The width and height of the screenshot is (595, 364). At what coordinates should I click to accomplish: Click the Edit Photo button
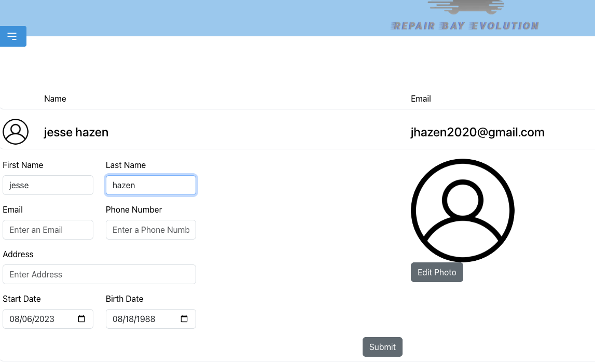pyautogui.click(x=437, y=272)
